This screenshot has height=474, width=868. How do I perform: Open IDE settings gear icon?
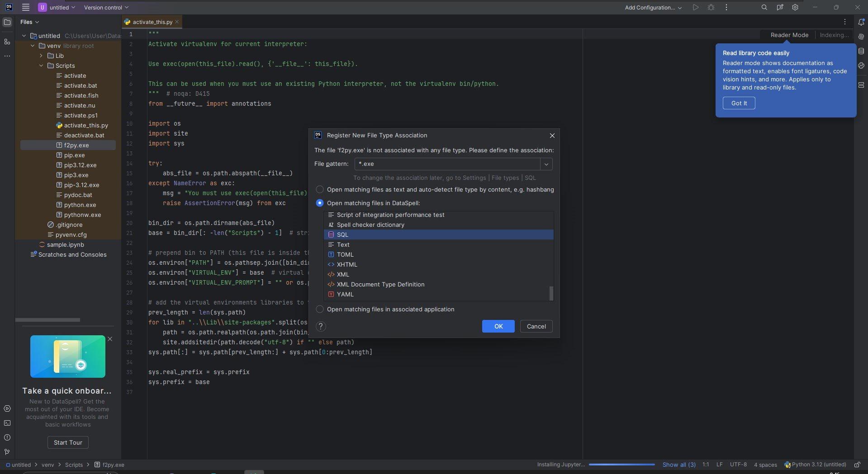click(x=795, y=7)
